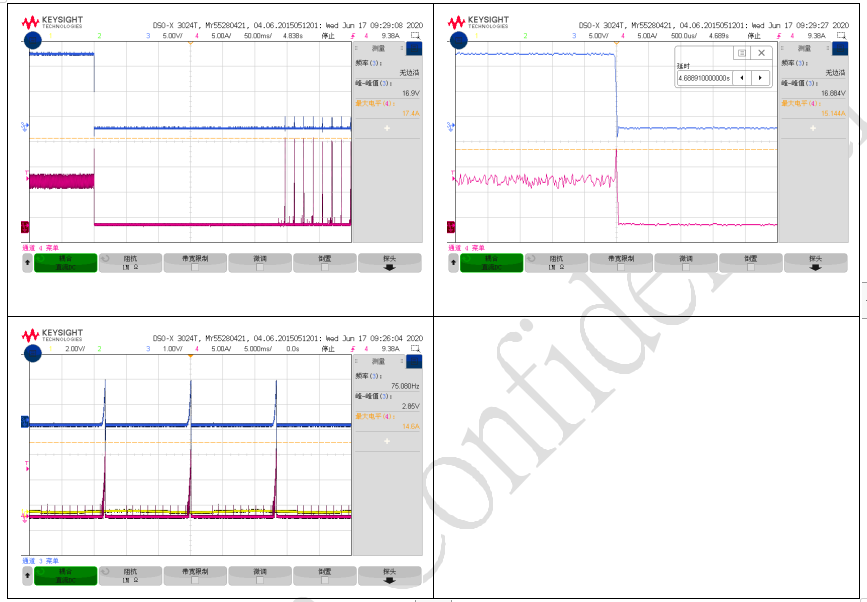Screen dimensions: 867x602
Task: Open the blue main menu button in 09:29:08 capture
Action: point(33,40)
